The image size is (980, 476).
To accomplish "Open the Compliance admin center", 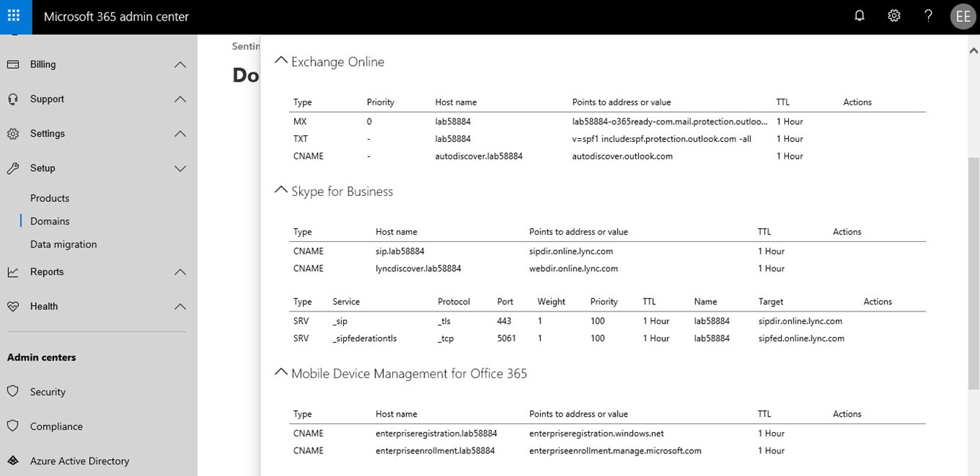I will 56,426.
